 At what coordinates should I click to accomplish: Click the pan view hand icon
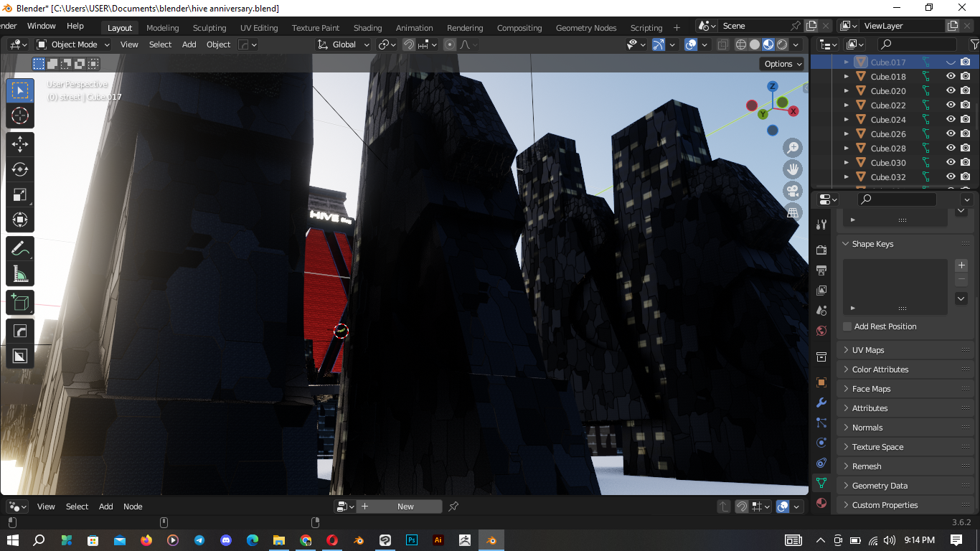point(793,169)
